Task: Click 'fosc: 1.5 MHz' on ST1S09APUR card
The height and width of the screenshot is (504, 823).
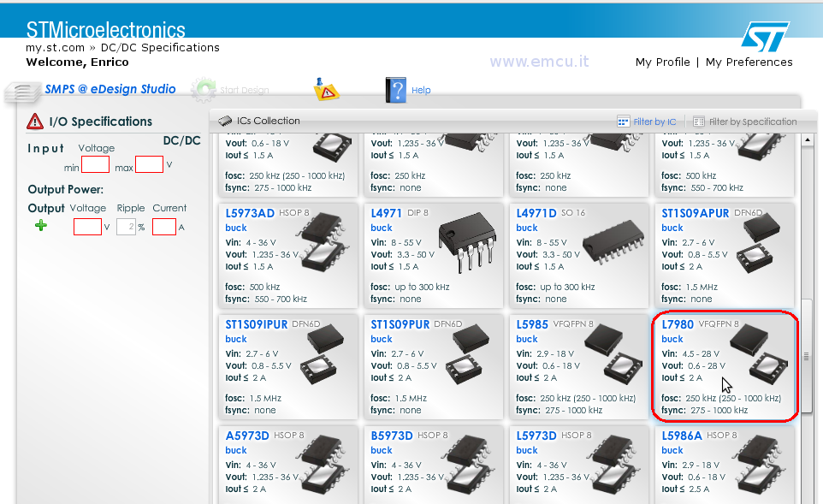Action: pyautogui.click(x=690, y=288)
